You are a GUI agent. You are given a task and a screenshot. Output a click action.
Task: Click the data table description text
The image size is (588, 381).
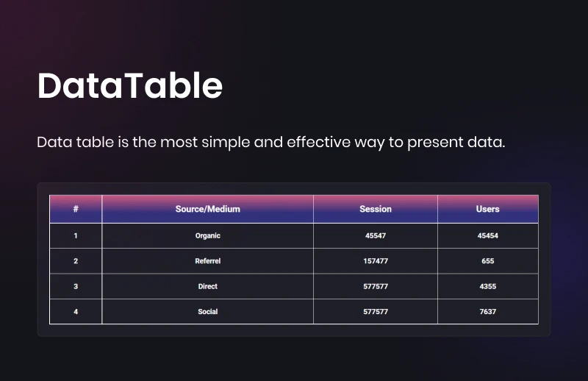coord(270,142)
